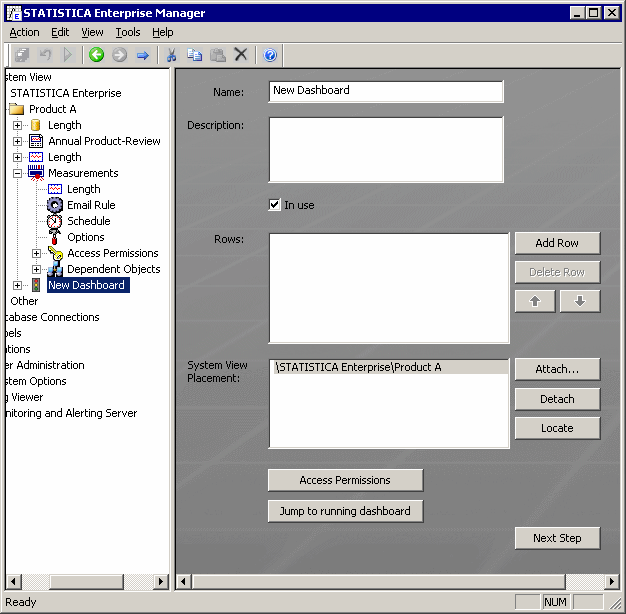Expand the Access Permissions tree node
The image size is (626, 614).
(36, 254)
